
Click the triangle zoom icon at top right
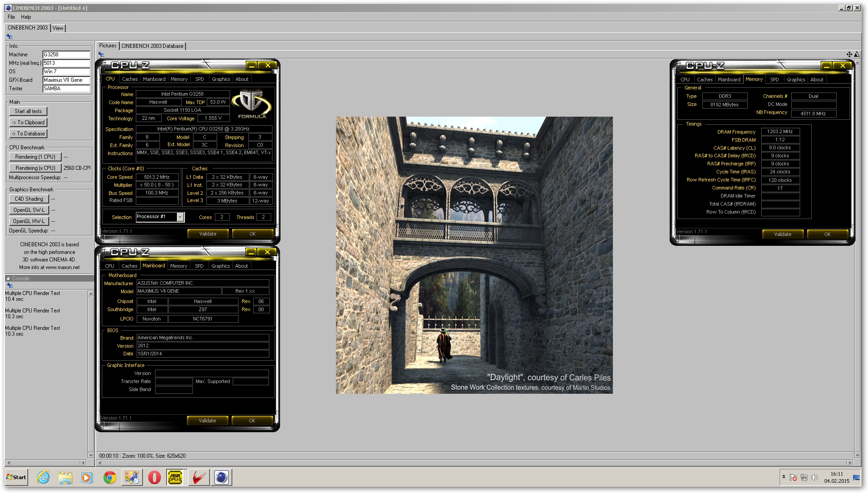(857, 54)
